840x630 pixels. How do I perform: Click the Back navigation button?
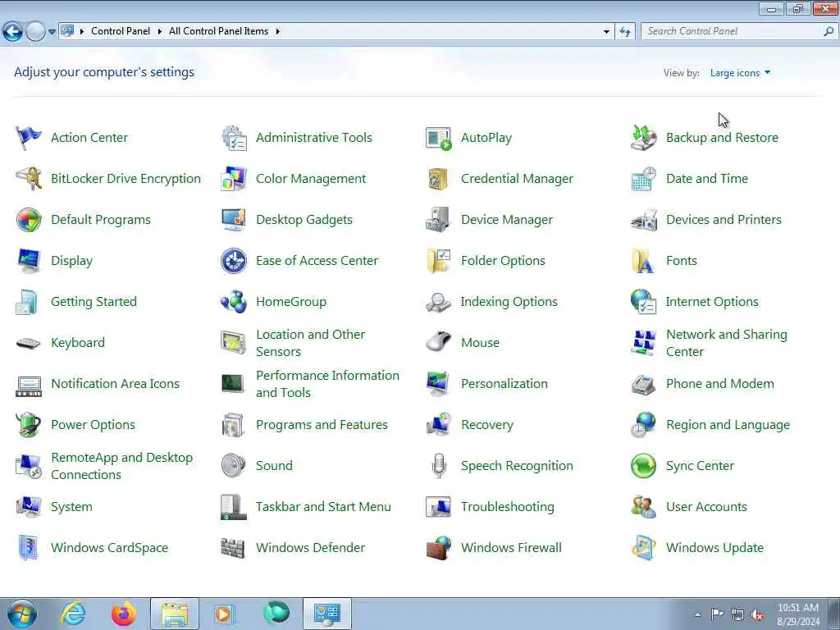[x=12, y=32]
